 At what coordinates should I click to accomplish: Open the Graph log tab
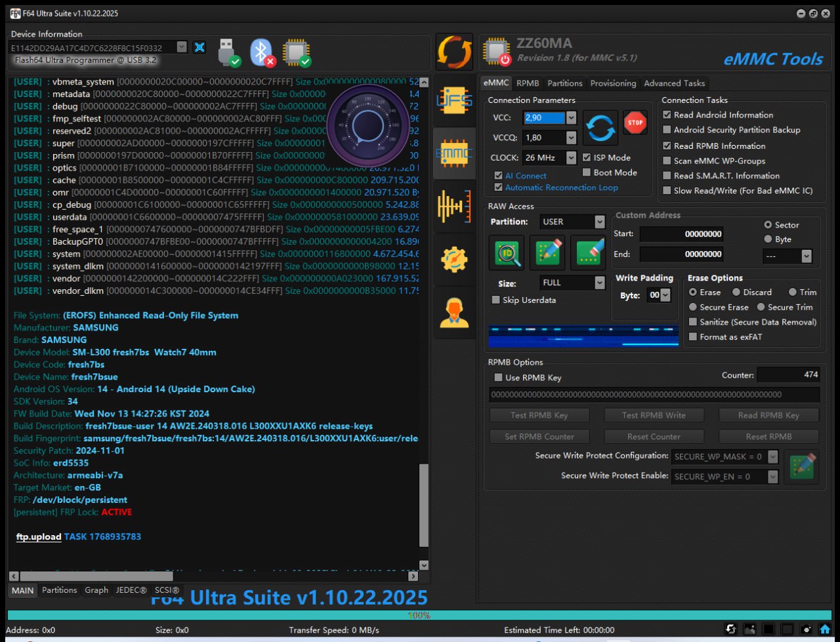tap(96, 590)
